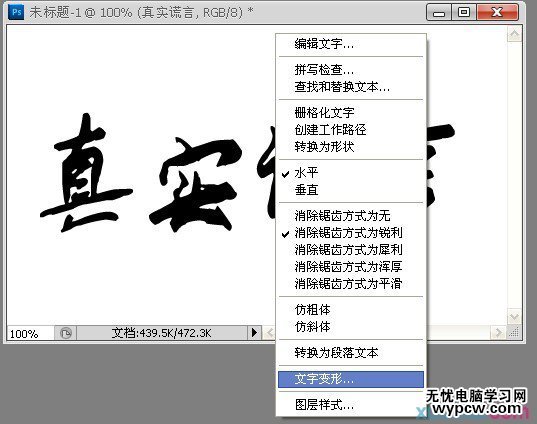Close the 未标题-1 document window

tap(497, 13)
